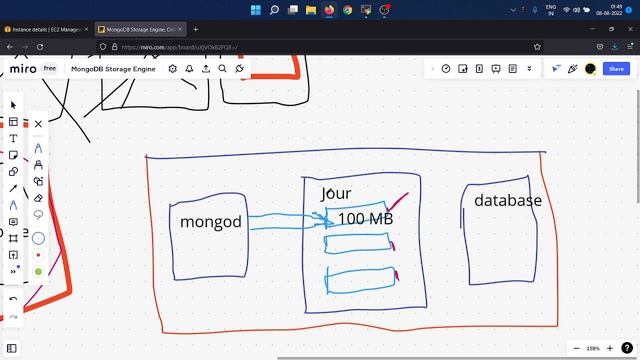The height and width of the screenshot is (360, 640).
Task: Start presentation mode
Action: click(496, 69)
